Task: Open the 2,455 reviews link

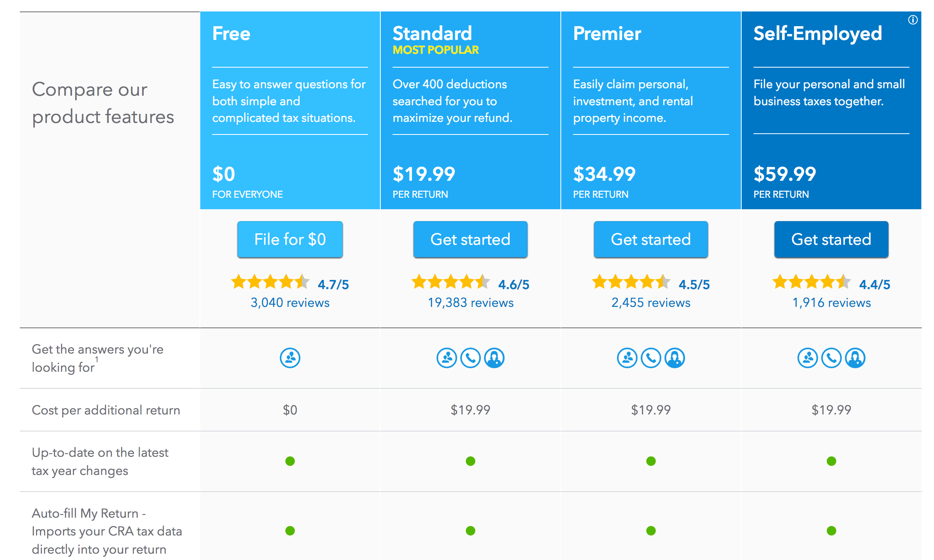Action: [x=651, y=303]
